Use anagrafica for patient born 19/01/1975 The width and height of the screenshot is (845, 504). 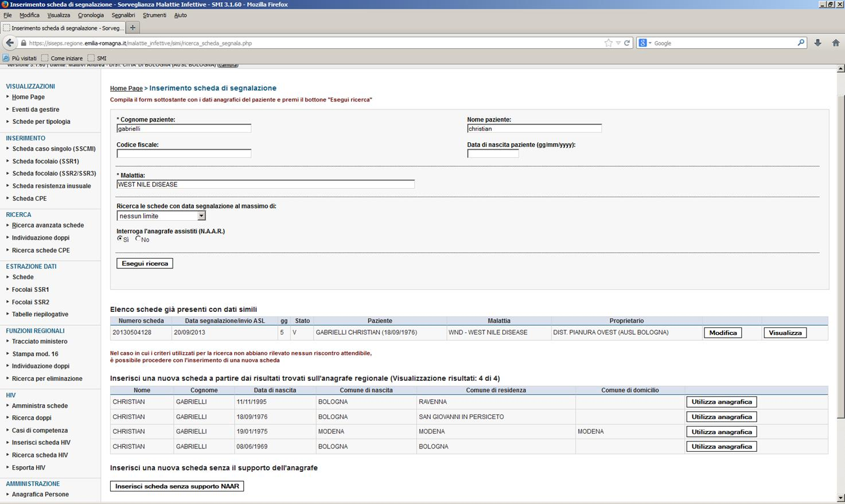coord(722,432)
